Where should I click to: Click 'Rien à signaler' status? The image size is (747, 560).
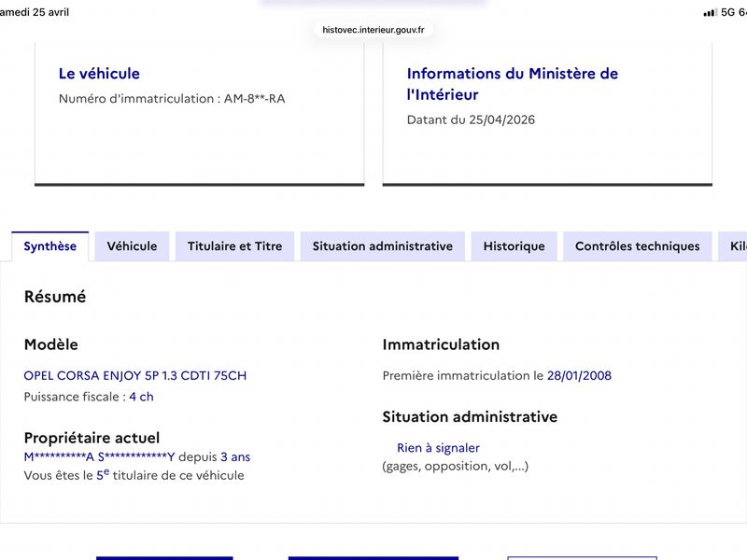coord(438,448)
